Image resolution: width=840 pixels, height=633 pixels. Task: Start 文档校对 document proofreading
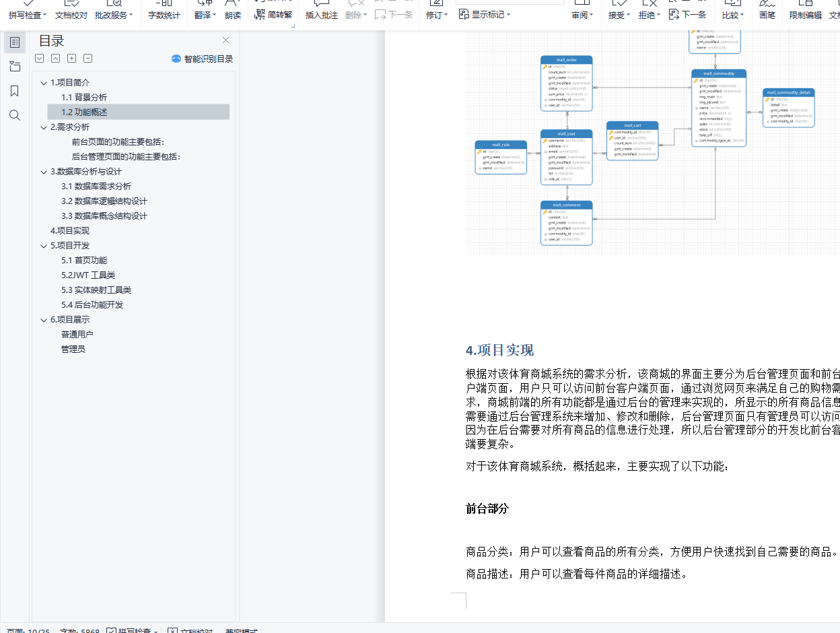coord(71,15)
